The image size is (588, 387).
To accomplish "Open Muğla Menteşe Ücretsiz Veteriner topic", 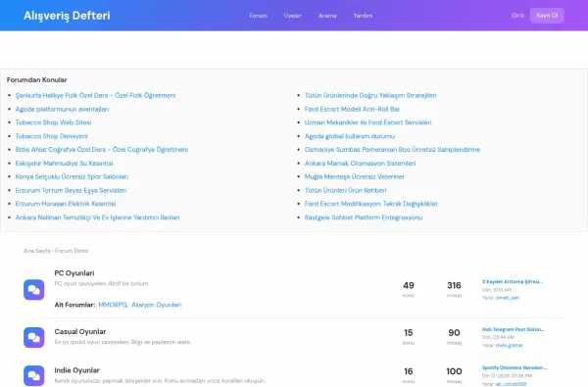I will [x=355, y=176].
